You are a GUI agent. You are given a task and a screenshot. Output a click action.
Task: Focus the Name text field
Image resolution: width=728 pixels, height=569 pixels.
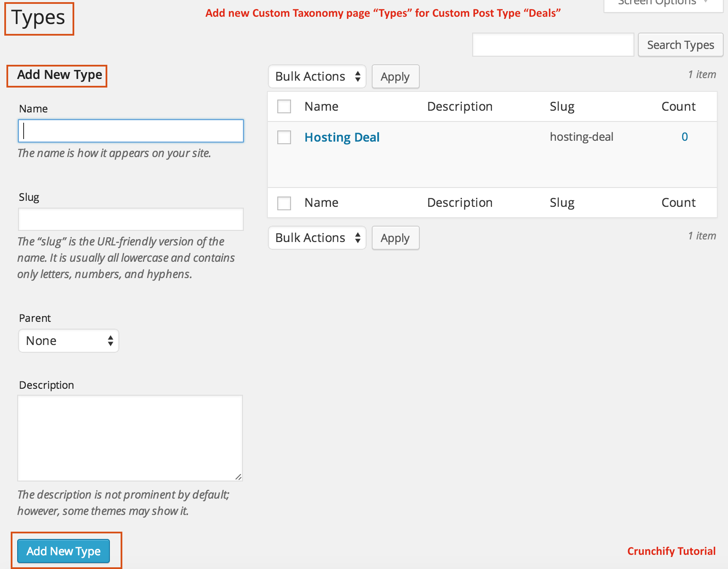tap(131, 131)
